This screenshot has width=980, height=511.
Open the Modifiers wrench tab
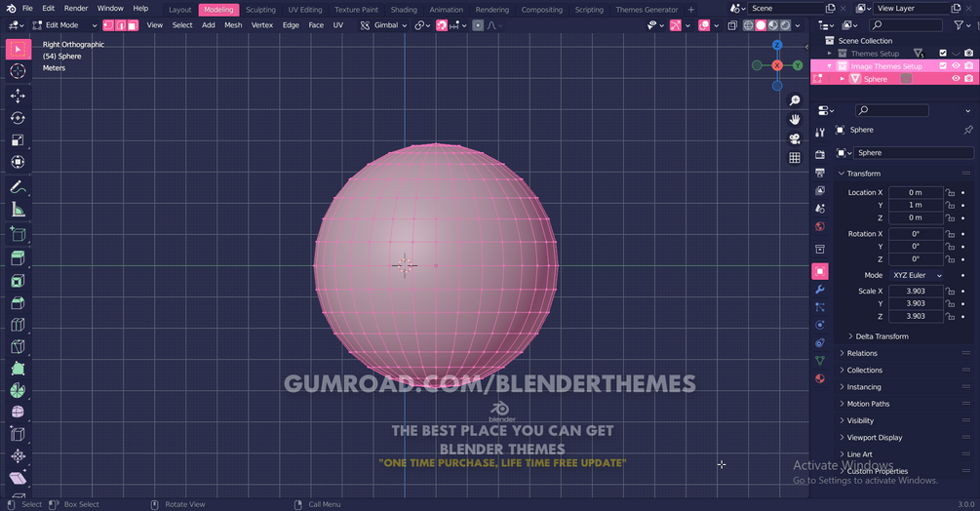coord(820,290)
